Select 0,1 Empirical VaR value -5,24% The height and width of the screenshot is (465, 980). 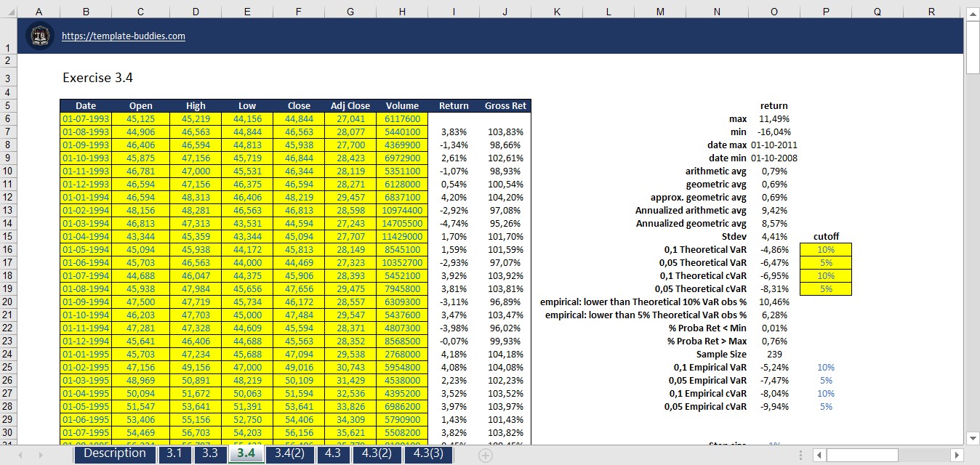pyautogui.click(x=774, y=367)
